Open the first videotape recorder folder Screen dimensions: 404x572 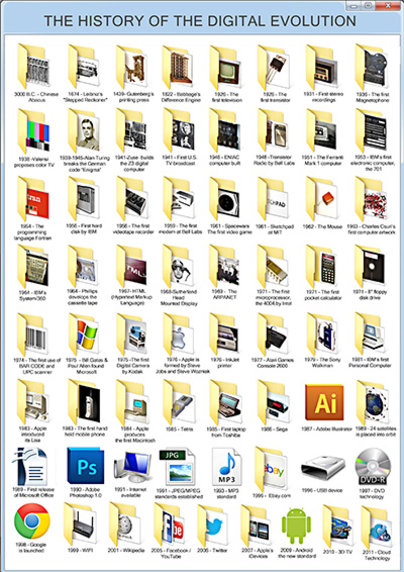pyautogui.click(x=132, y=199)
